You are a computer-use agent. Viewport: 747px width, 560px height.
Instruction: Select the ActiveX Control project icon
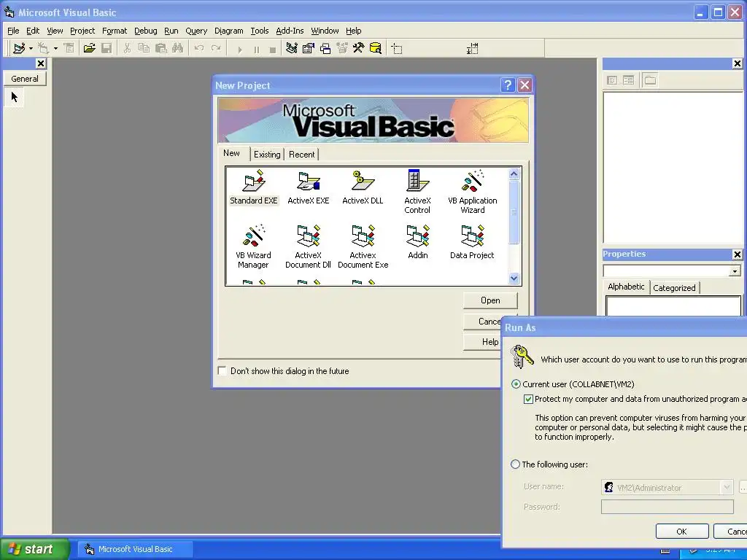point(417,192)
